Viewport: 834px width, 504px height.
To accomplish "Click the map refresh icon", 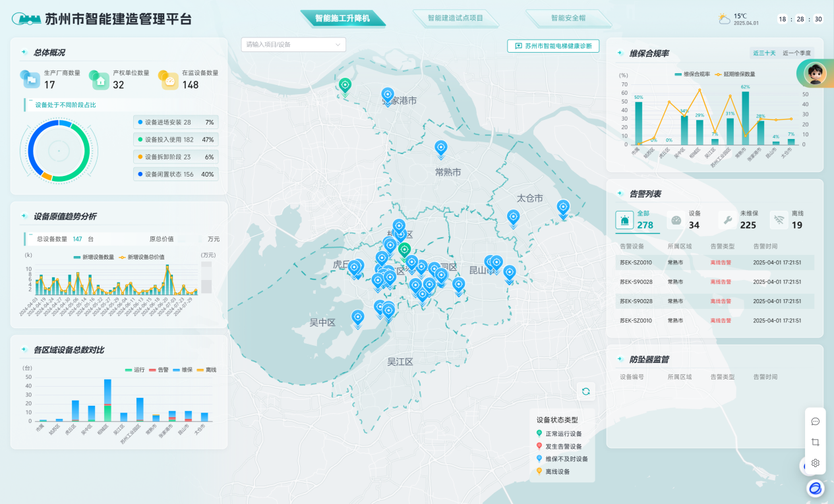I will point(585,391).
